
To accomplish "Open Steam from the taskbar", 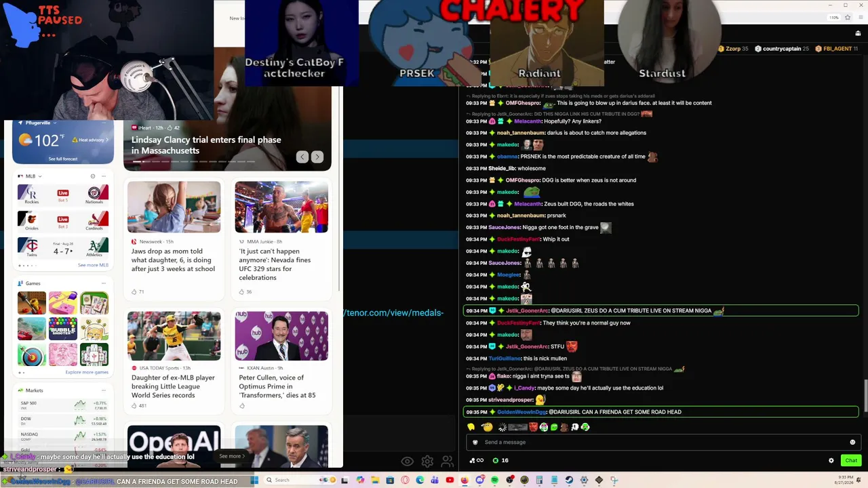I will (x=569, y=480).
